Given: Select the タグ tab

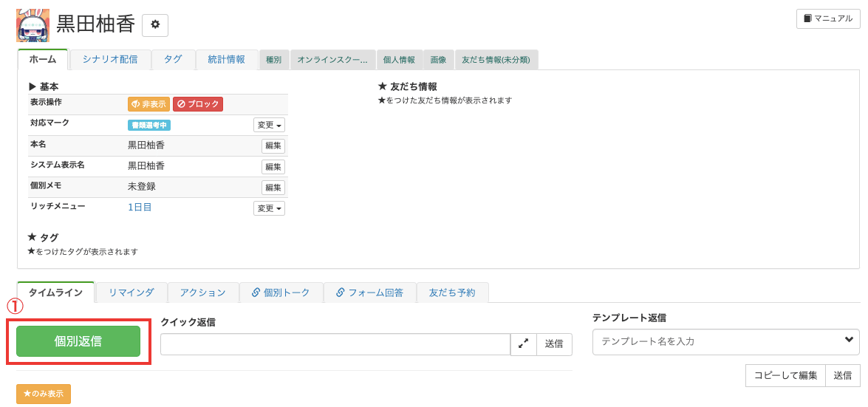Looking at the screenshot, I should 173,60.
